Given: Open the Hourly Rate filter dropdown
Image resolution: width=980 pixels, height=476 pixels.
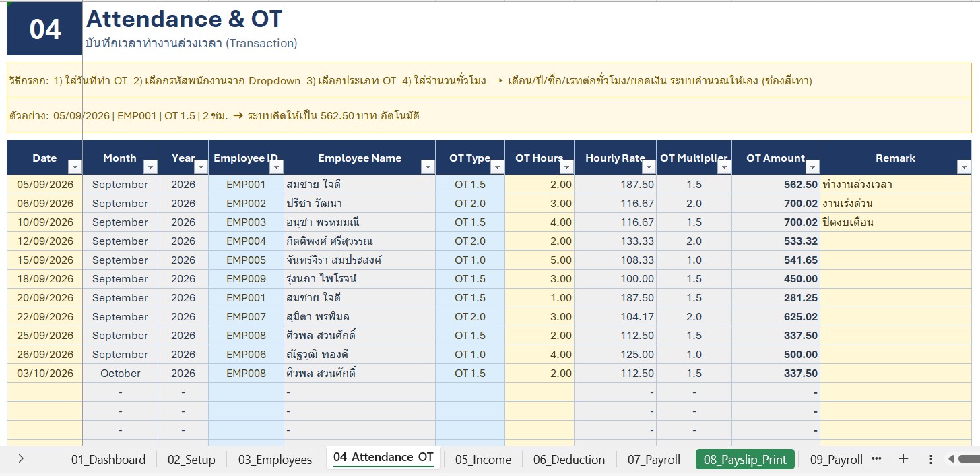Looking at the screenshot, I should 649,167.
